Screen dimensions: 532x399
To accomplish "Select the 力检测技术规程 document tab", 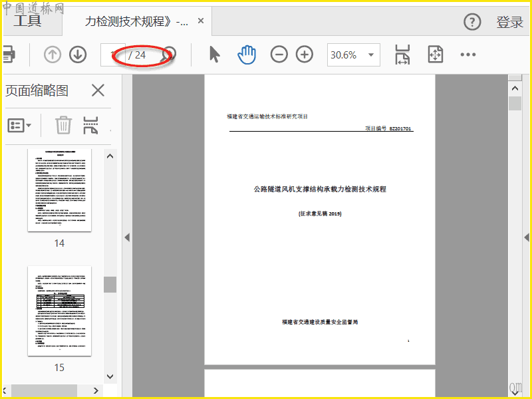I will point(136,21).
